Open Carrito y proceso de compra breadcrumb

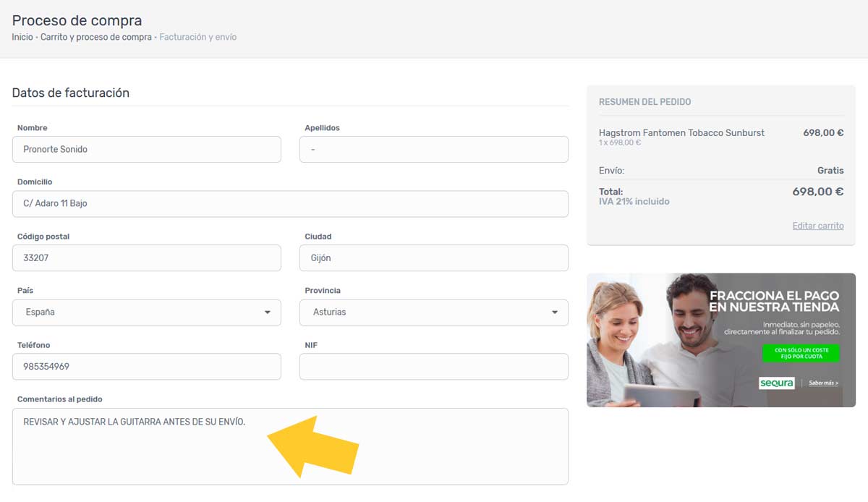point(96,37)
